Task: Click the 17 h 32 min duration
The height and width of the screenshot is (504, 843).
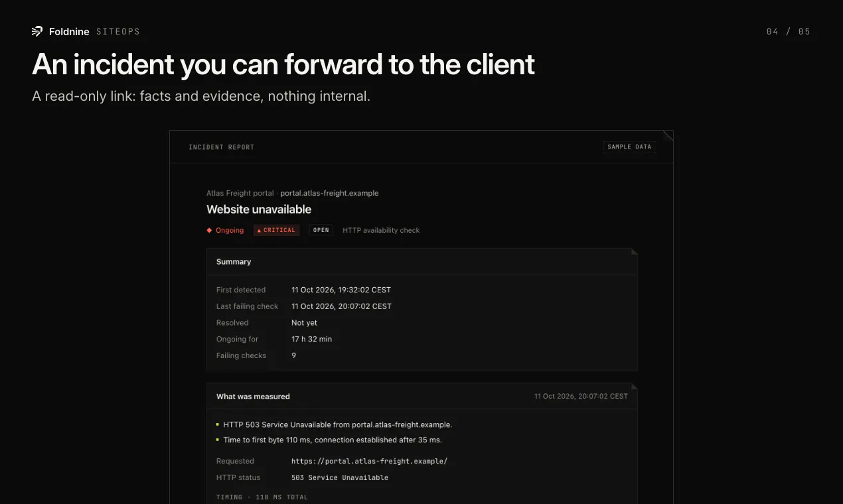Action: pos(312,339)
